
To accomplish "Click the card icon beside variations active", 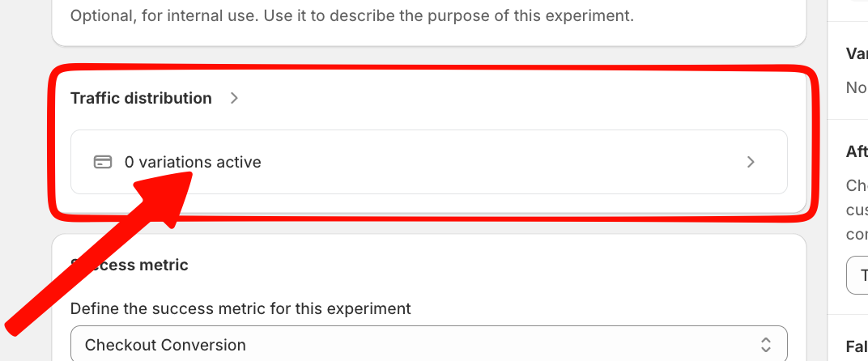I will point(102,162).
